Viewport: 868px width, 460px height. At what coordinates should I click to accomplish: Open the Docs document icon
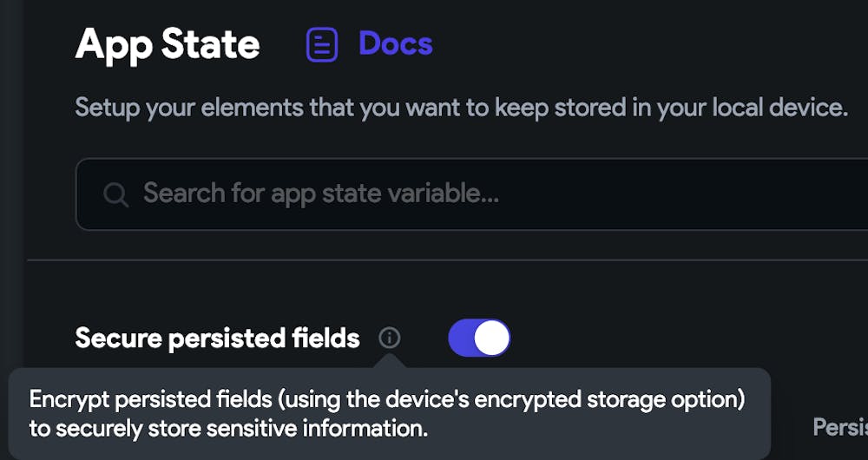click(x=322, y=45)
